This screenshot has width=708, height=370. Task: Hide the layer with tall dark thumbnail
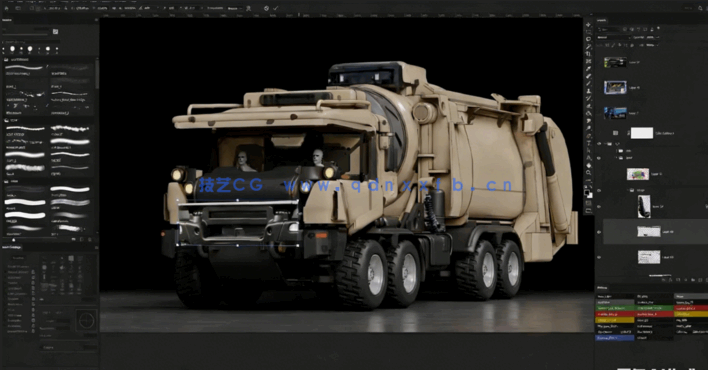coord(599,206)
